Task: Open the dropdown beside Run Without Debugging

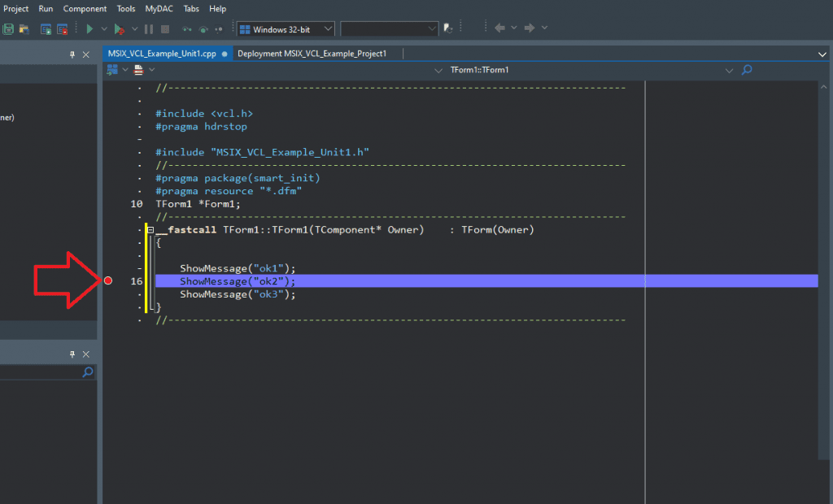Action: tap(135, 29)
